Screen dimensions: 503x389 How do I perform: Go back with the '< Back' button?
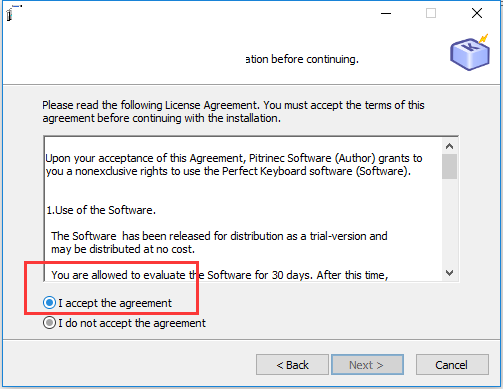(292, 365)
